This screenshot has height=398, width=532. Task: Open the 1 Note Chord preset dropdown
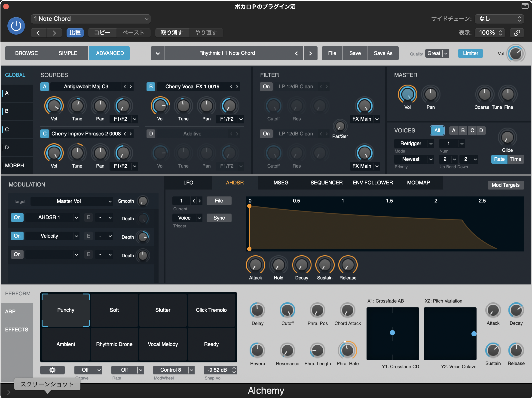(91, 19)
